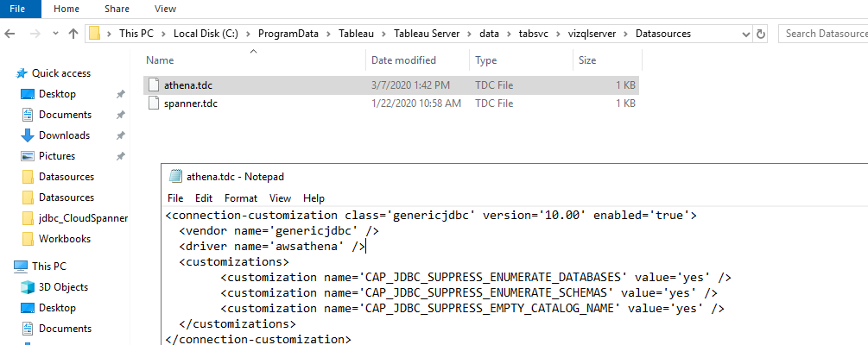The width and height of the screenshot is (868, 345).
Task: Switch to the View ribbon tab
Action: click(x=166, y=9)
